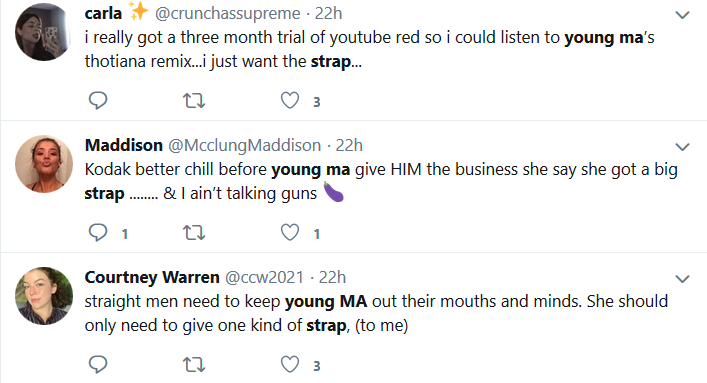Like carla's tweet with 3 likes
Viewport: 707px width, 383px height.
coord(289,100)
